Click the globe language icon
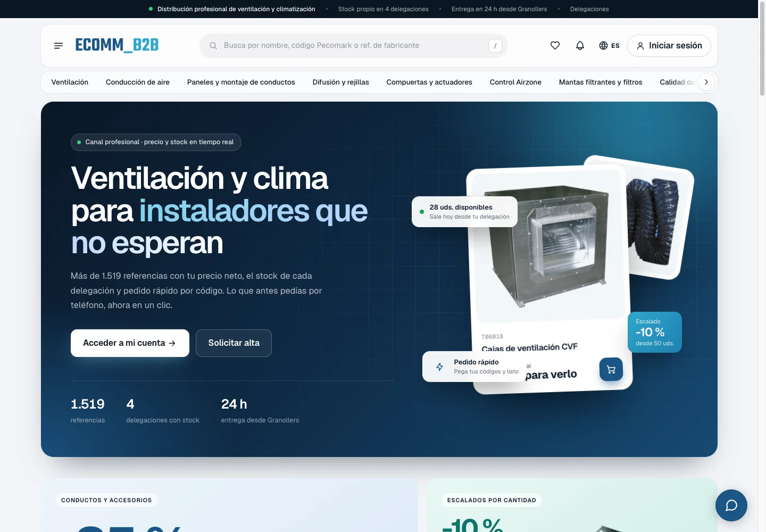Screen dimensions: 766x532 click(x=603, y=46)
